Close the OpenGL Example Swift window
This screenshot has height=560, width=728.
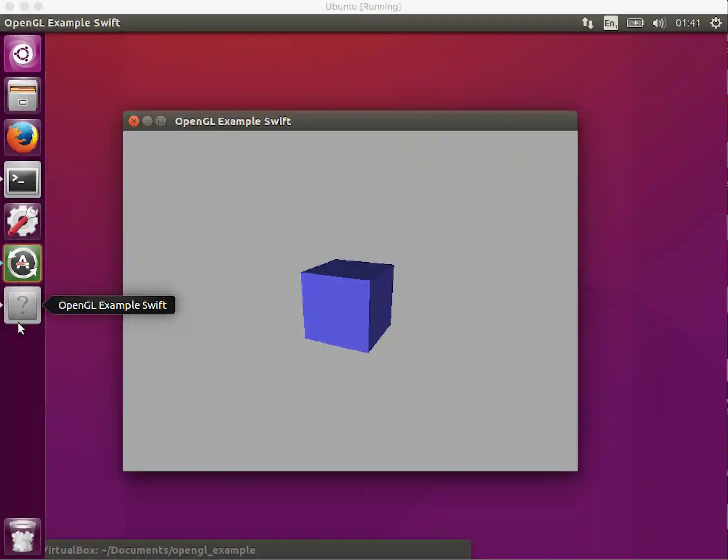pos(134,121)
